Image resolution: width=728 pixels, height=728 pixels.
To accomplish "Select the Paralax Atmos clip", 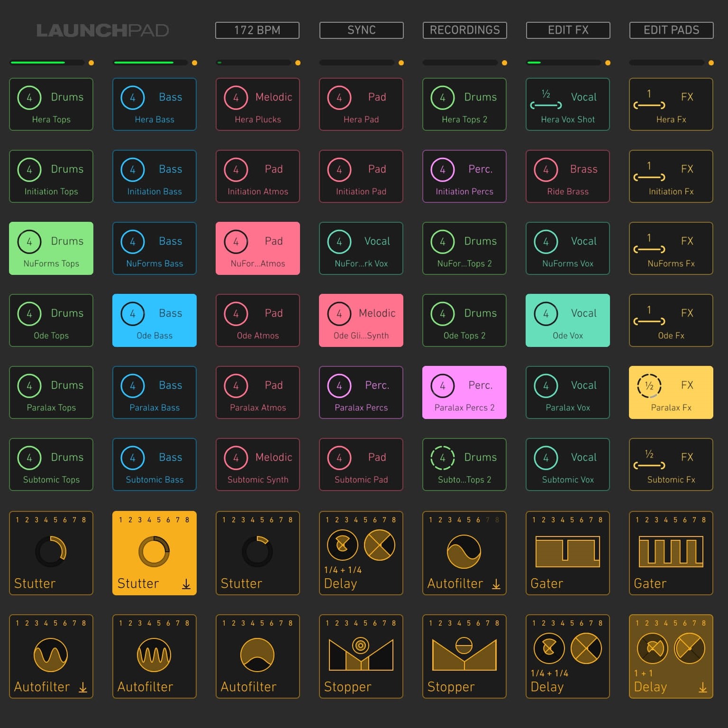I will click(x=258, y=392).
